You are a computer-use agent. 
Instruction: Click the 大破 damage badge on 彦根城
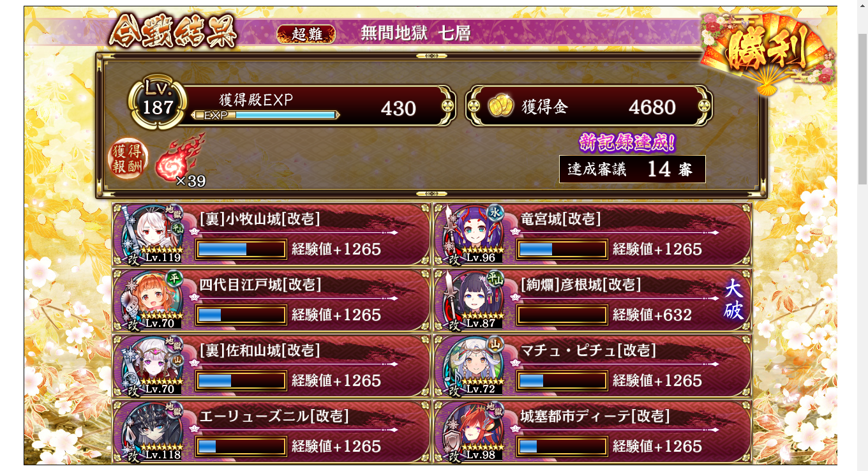[x=733, y=300]
